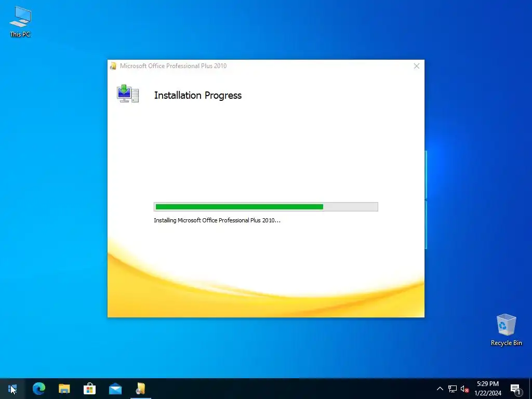Open the notification Action Center icon
Screen dimensions: 532x399
(515, 389)
